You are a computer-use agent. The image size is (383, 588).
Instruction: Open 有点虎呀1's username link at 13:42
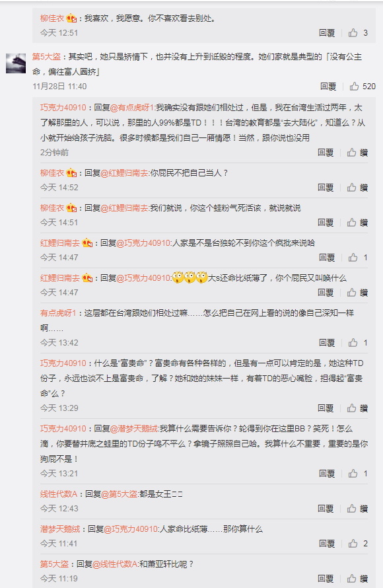tap(58, 313)
